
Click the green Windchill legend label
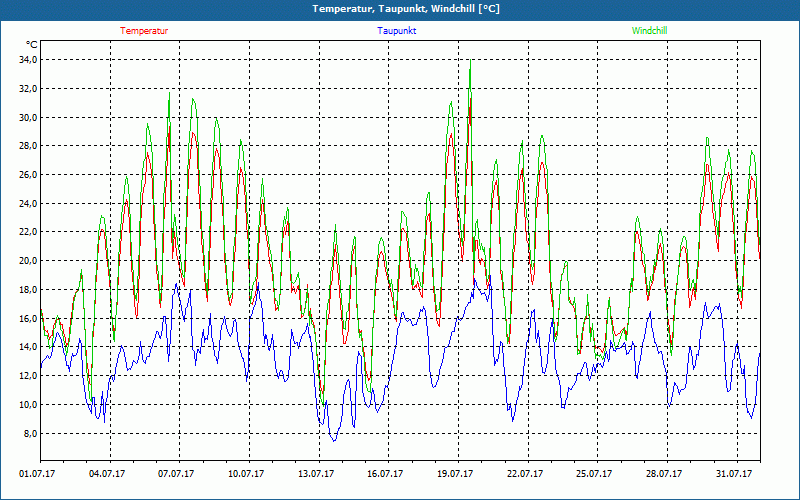[x=649, y=31]
